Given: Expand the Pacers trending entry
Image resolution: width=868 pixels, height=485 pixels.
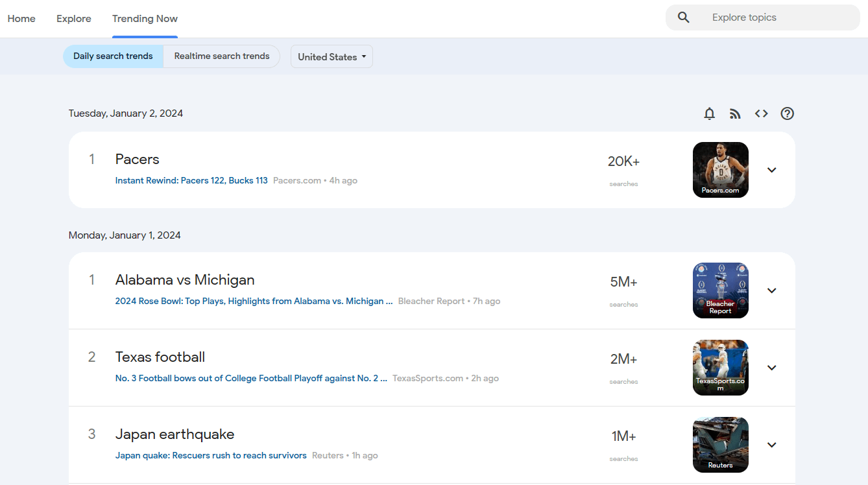Looking at the screenshot, I should tap(771, 170).
